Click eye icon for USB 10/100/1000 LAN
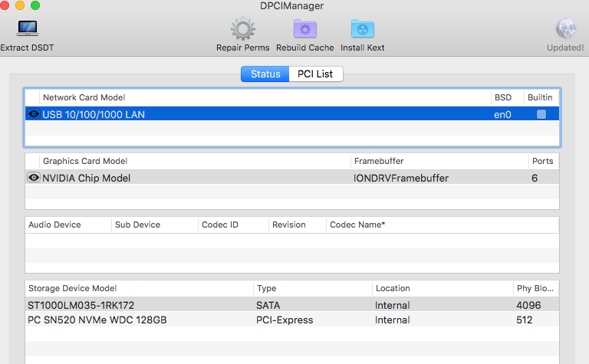Image resolution: width=589 pixels, height=364 pixels. 34,113
